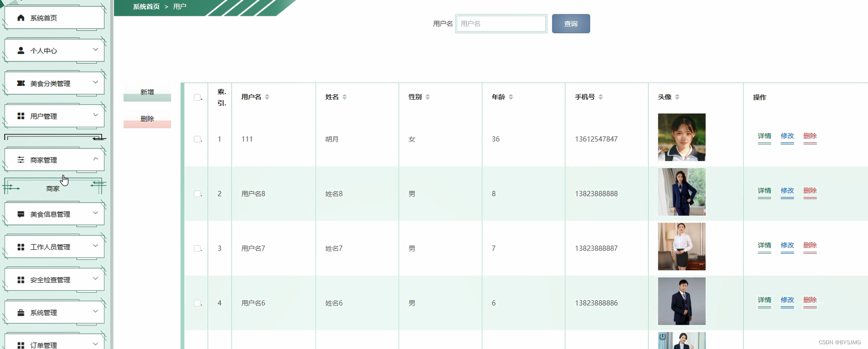
Task: Click 删除 for user 111
Action: point(810,136)
